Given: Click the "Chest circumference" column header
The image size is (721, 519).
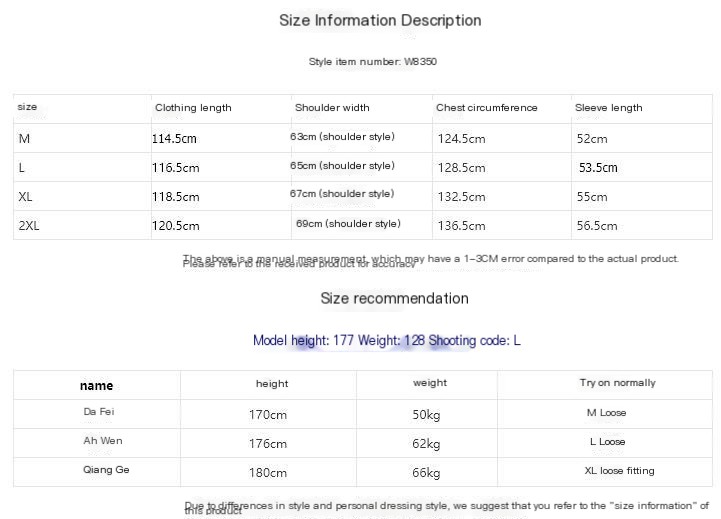Looking at the screenshot, I should pyautogui.click(x=486, y=108).
